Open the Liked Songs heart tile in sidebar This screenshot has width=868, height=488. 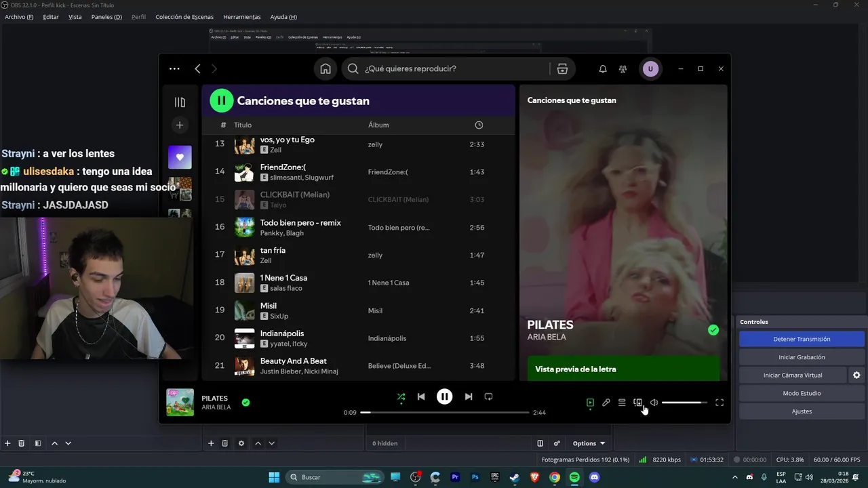pyautogui.click(x=180, y=157)
